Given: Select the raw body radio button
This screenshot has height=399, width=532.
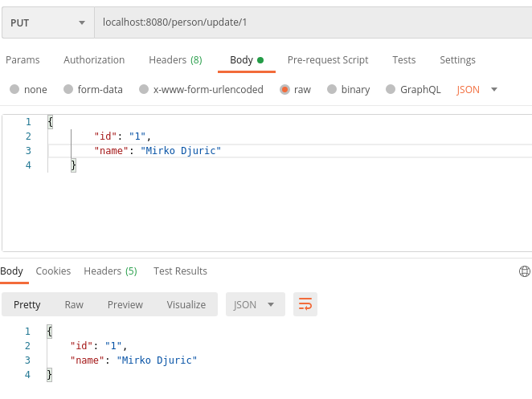Looking at the screenshot, I should pyautogui.click(x=284, y=89).
